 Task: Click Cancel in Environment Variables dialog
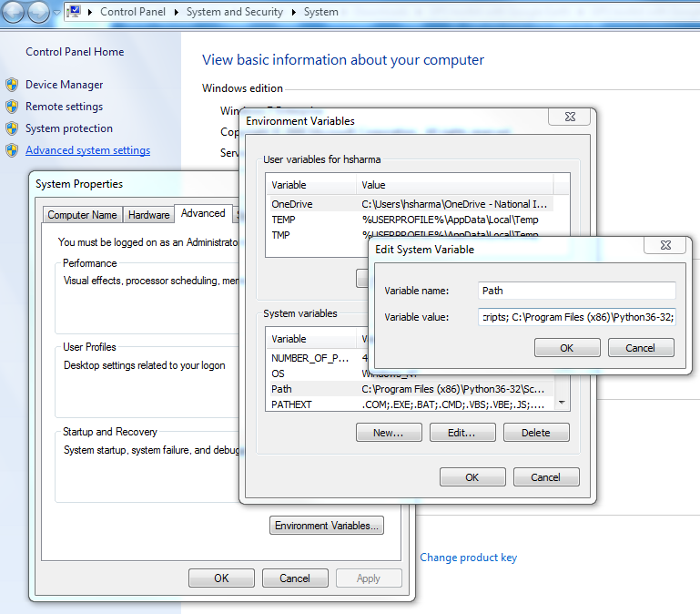[546, 477]
